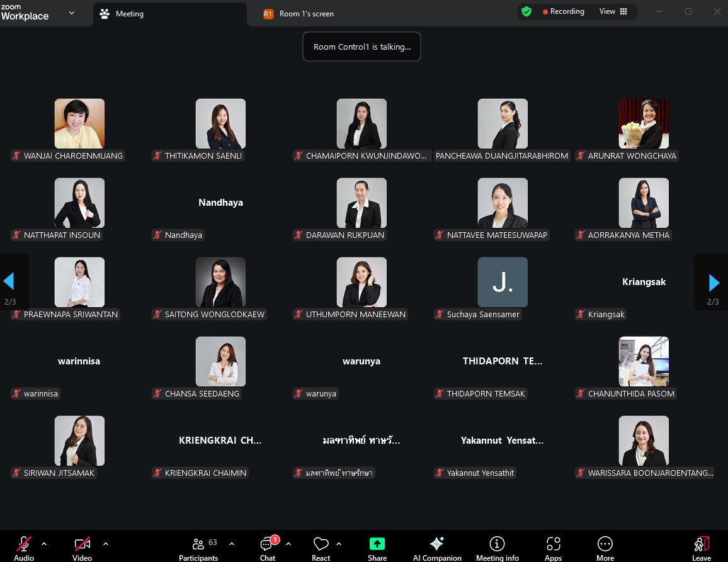
Task: Click the THIDAPORN TEMSAK name label
Action: click(486, 394)
